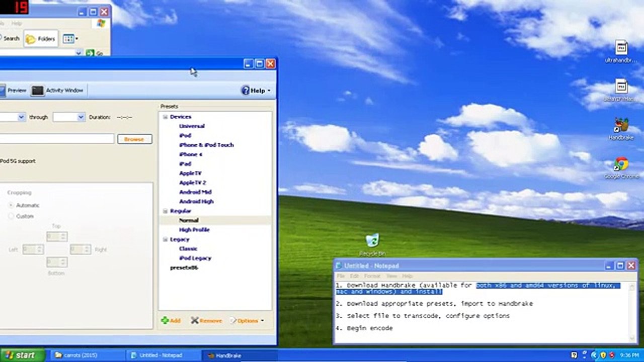Open the Views icon menu in Explorer

pos(70,39)
